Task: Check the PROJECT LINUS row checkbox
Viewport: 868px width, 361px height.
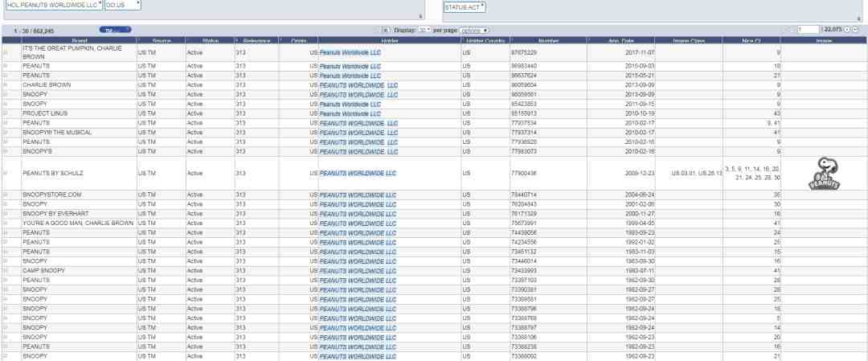Action: pyautogui.click(x=6, y=113)
